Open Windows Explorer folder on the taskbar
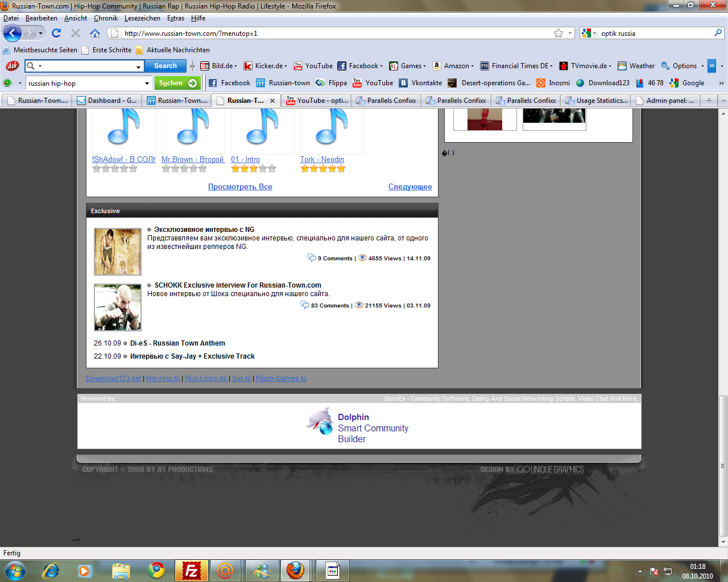Viewport: 728px width, 582px height. (121, 570)
